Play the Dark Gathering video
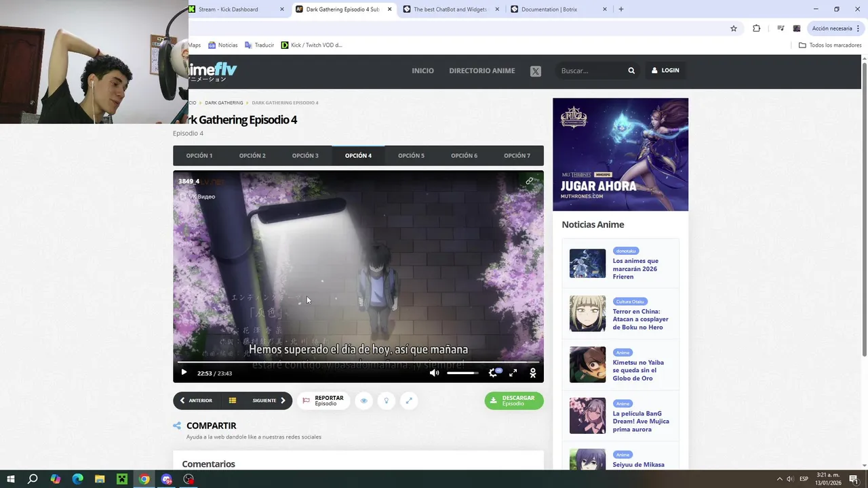Screen dimensions: 868x488 pos(184,372)
